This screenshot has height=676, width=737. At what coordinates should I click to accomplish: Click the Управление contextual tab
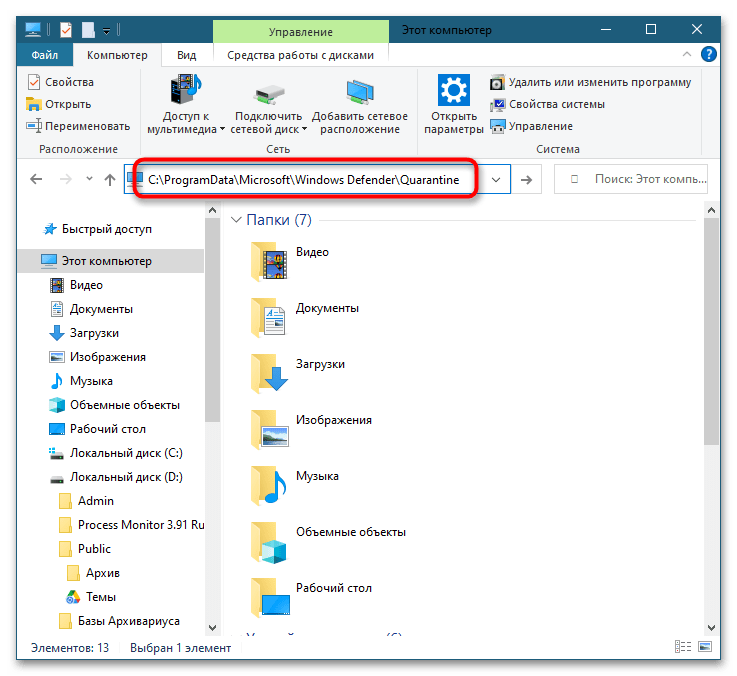[x=301, y=32]
